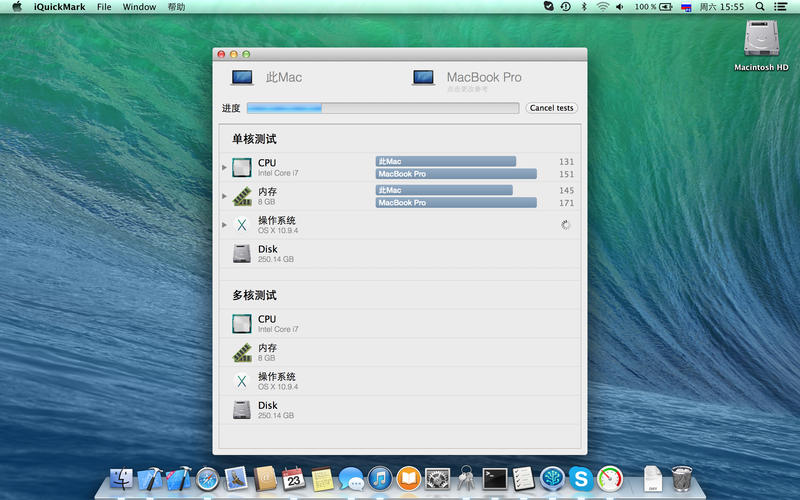The width and height of the screenshot is (800, 500).
Task: Open Notification Center from the menu bar
Action: [780, 7]
